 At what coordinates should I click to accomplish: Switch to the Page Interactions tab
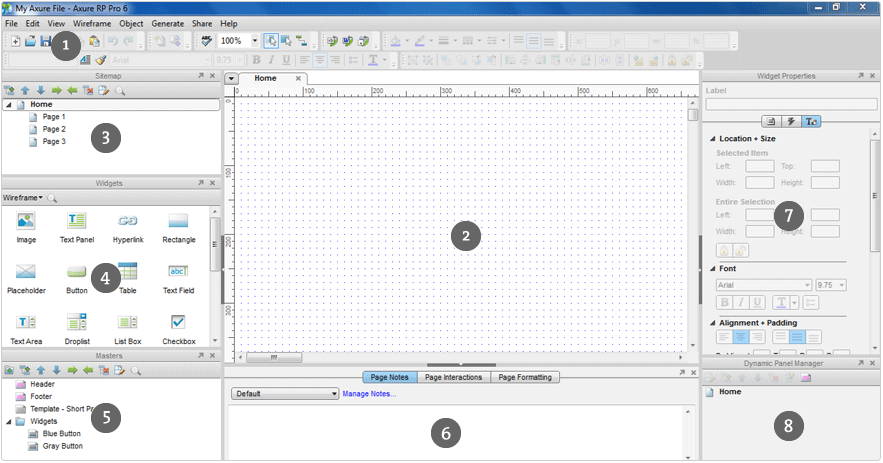click(453, 377)
